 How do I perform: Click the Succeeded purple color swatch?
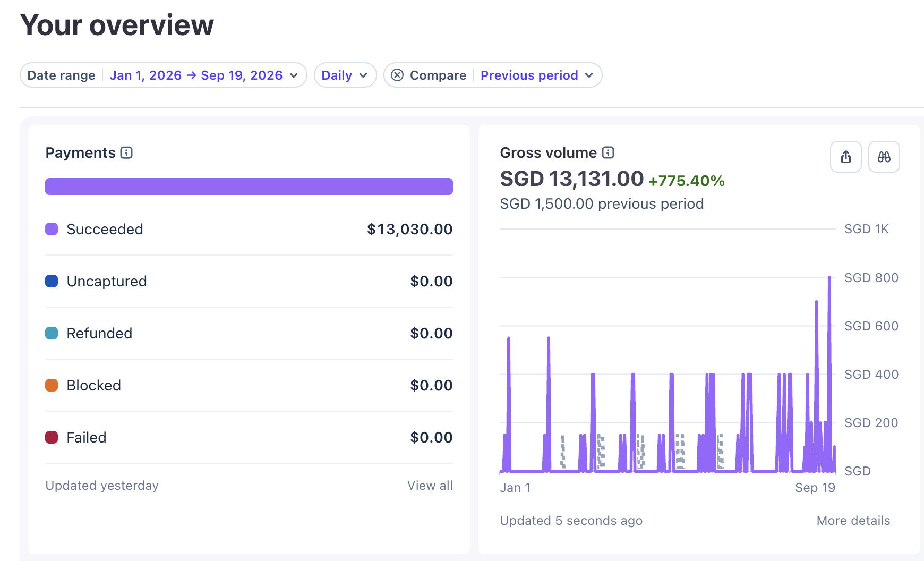(52, 229)
